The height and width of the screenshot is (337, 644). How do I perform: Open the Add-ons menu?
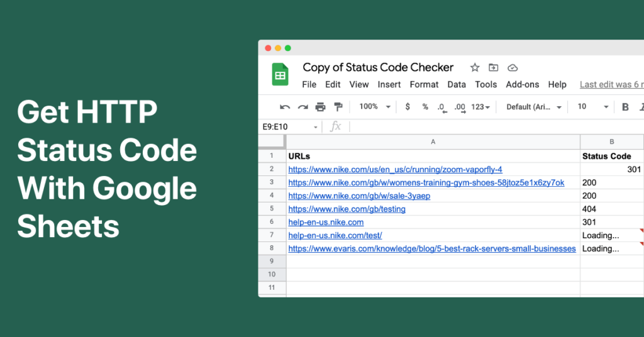coord(523,84)
